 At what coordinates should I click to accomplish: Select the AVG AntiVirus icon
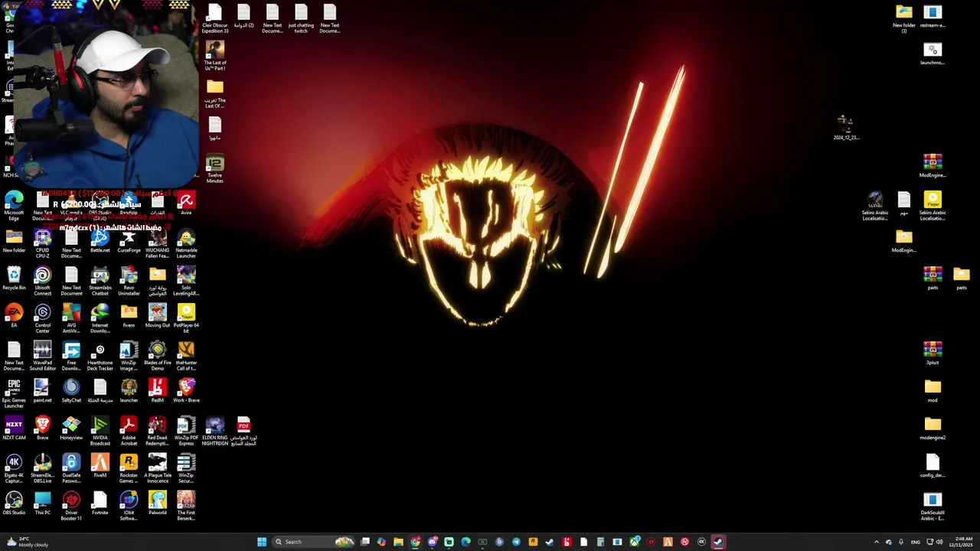pyautogui.click(x=71, y=319)
